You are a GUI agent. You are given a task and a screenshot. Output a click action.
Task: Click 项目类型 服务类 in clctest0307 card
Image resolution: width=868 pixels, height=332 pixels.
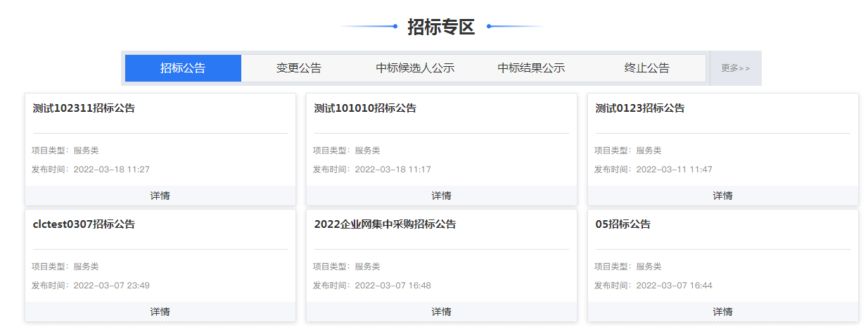(x=65, y=267)
